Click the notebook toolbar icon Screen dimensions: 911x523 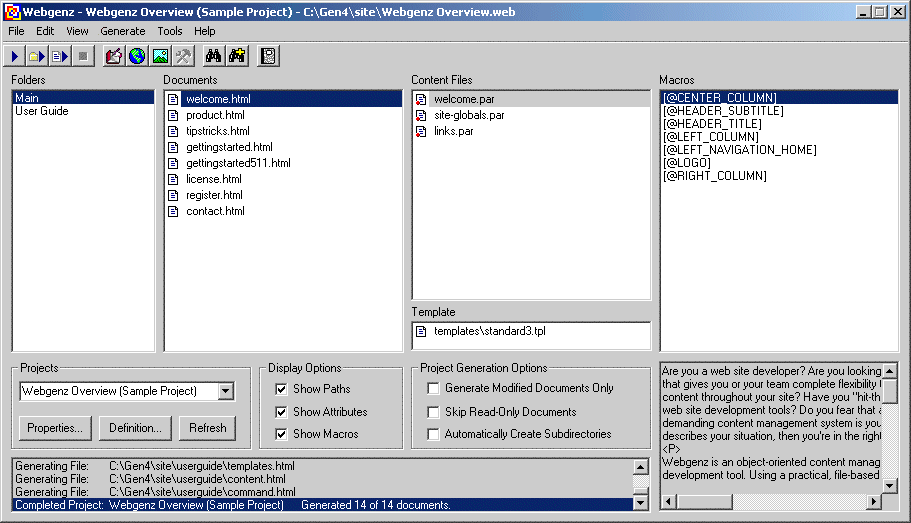coord(268,56)
